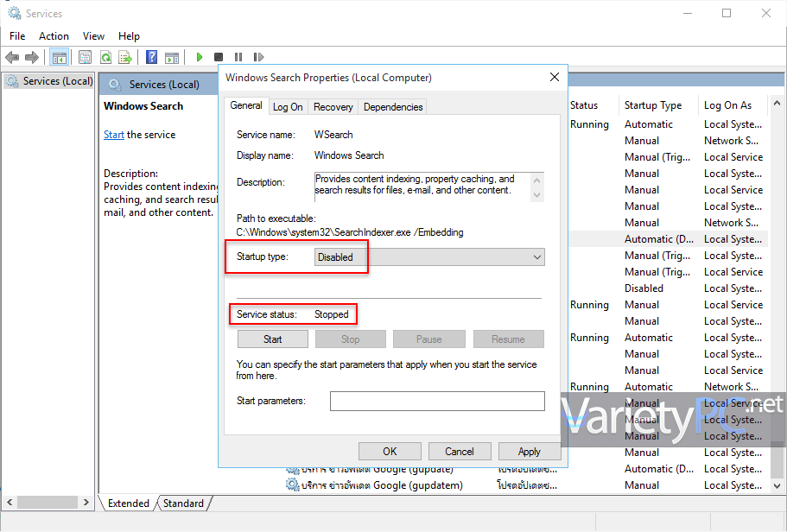Click inside the dialog's Description text box

click(422, 187)
